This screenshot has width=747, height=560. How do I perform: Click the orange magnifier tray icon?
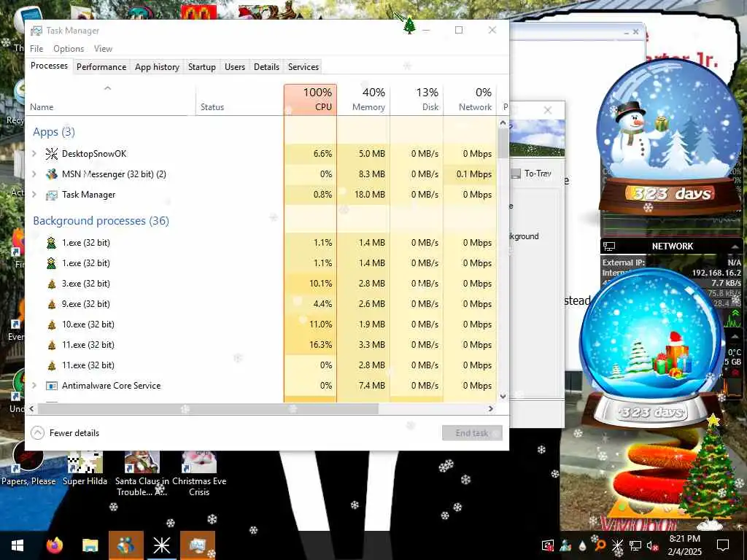pyautogui.click(x=600, y=545)
